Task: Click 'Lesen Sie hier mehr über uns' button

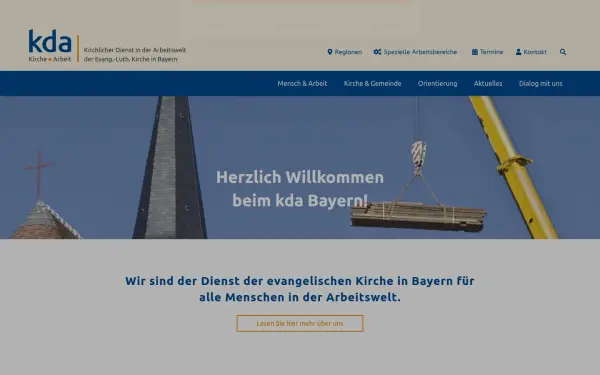Action: (300, 323)
